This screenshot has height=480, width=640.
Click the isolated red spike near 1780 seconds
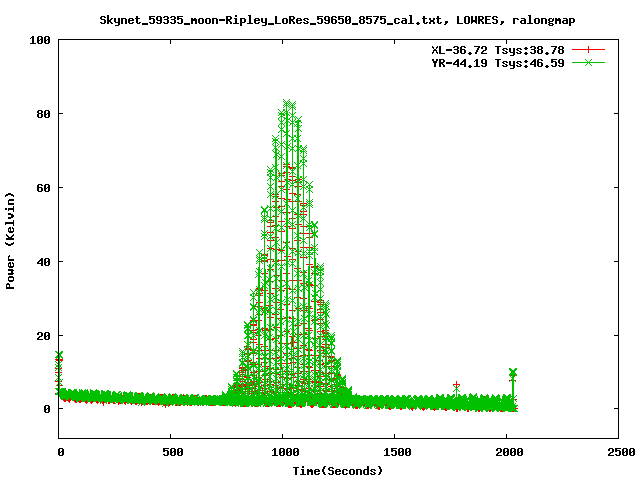pyautogui.click(x=456, y=385)
